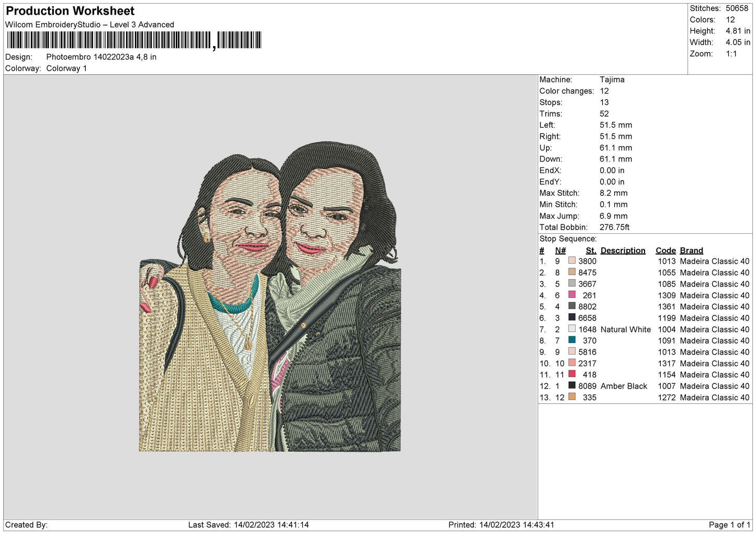756x534 pixels.
Task: Click the 'Amber Black' description
Action: (x=624, y=386)
